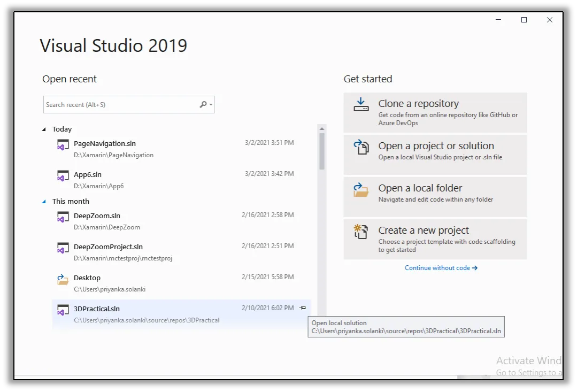Click the D:\Xamarin\App6 path text
The image size is (577, 392).
98,186
